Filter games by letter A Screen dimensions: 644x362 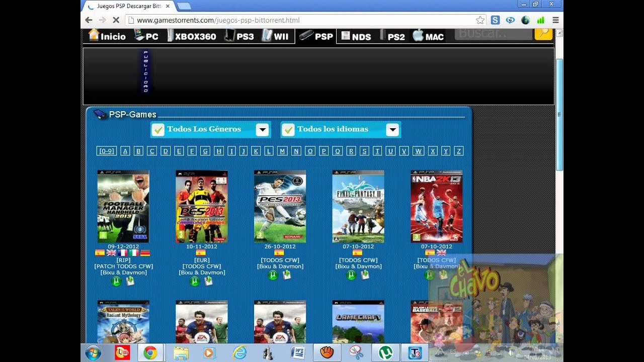[x=125, y=151]
